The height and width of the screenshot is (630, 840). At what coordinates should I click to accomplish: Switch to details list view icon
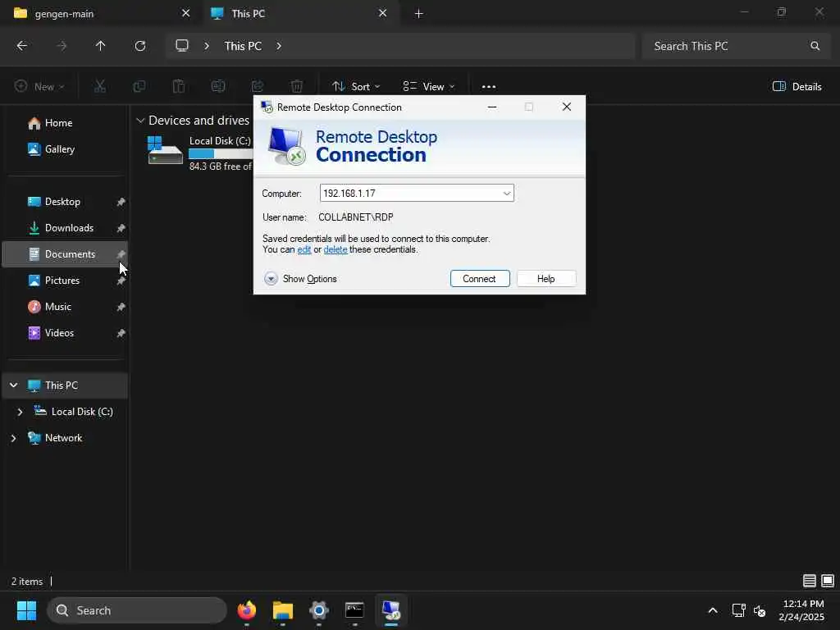(x=810, y=581)
